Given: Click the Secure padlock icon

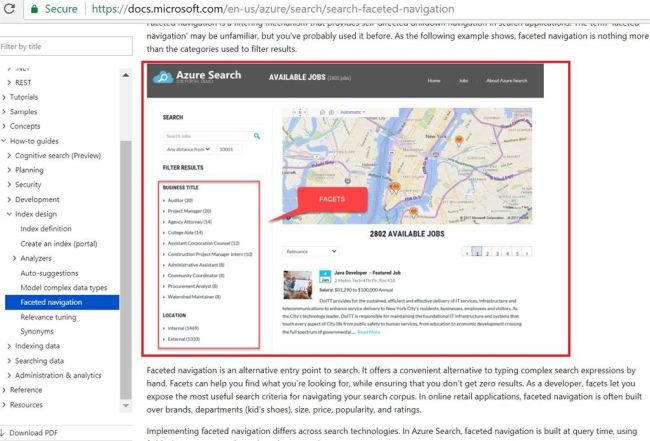Looking at the screenshot, I should point(35,9).
